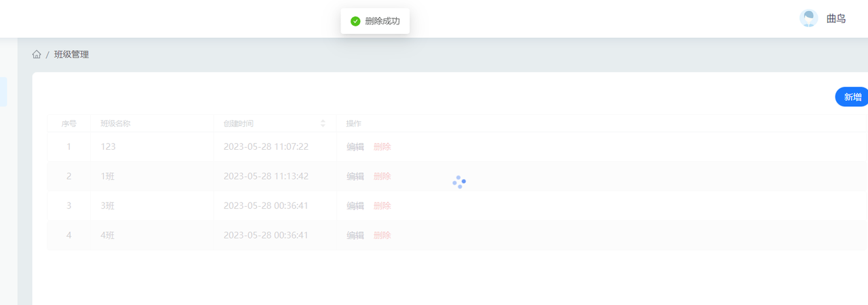Click the green success check icon

355,21
